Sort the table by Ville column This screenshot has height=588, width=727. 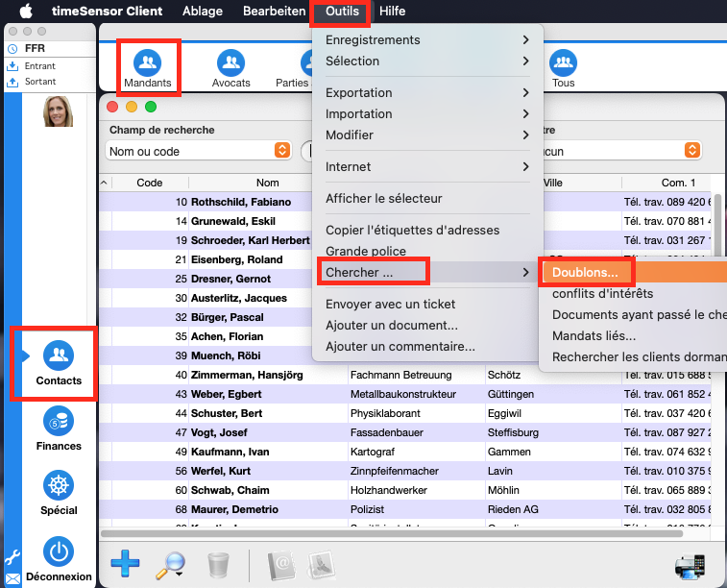click(552, 183)
